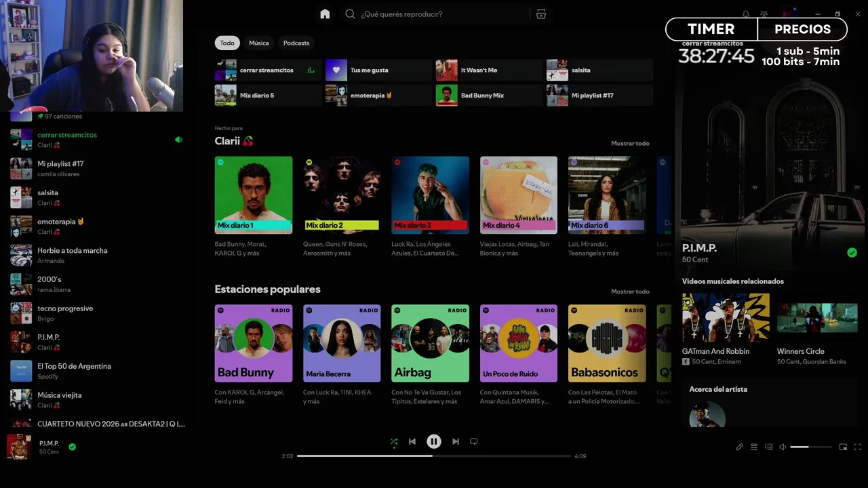Open emoterapia playlist in sidebar
The image size is (868, 488).
[98, 226]
